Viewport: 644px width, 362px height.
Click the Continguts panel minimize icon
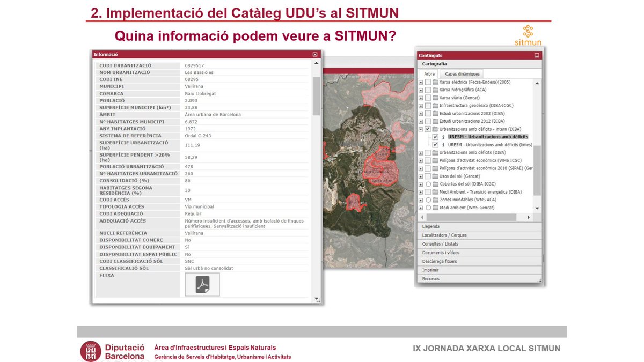point(536,55)
